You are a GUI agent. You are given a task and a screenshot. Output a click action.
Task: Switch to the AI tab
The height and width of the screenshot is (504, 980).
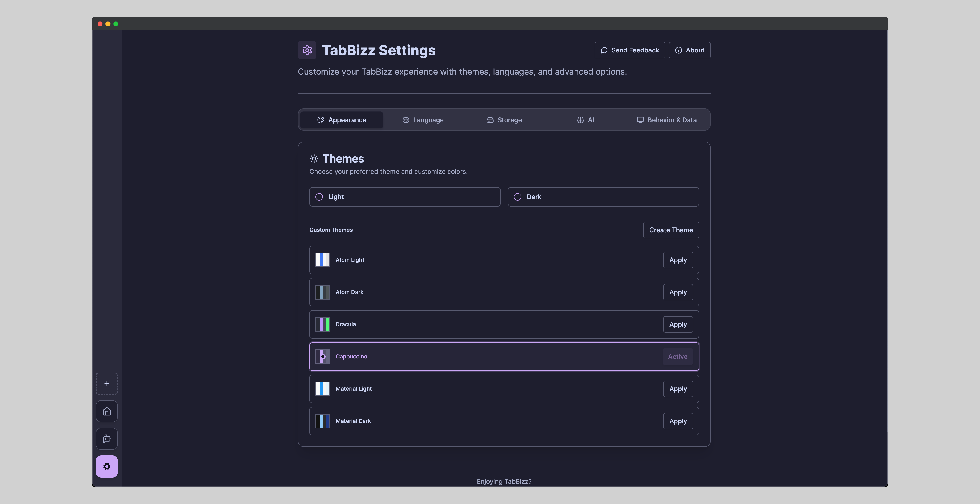pyautogui.click(x=585, y=120)
